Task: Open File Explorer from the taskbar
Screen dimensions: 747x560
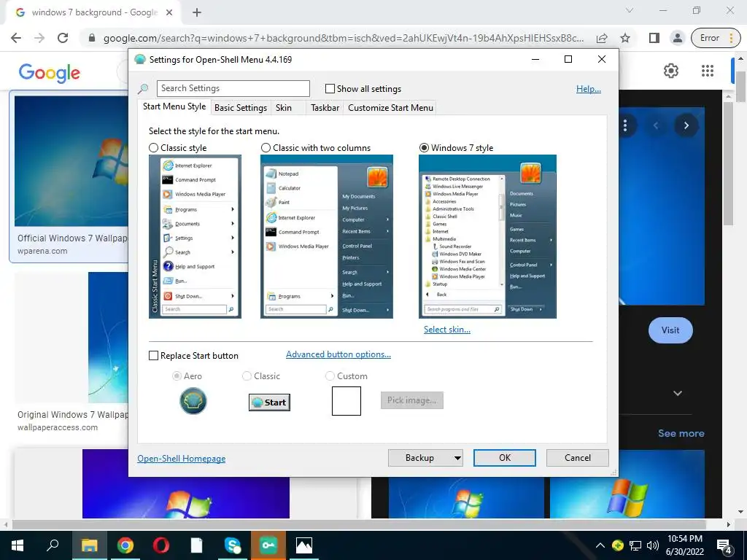Action: click(x=89, y=545)
